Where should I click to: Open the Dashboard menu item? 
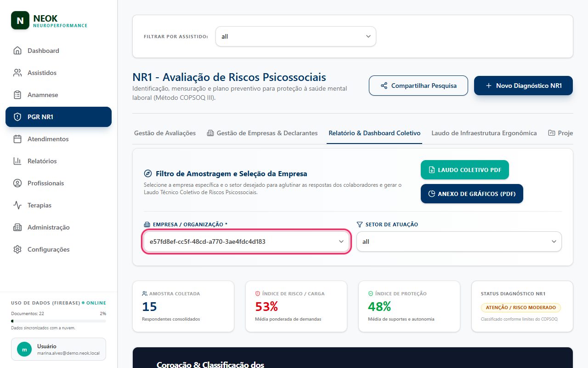click(58, 51)
